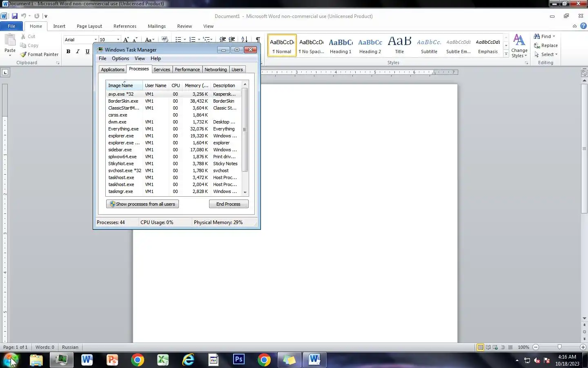Sort processes by Image Name column

point(124,85)
